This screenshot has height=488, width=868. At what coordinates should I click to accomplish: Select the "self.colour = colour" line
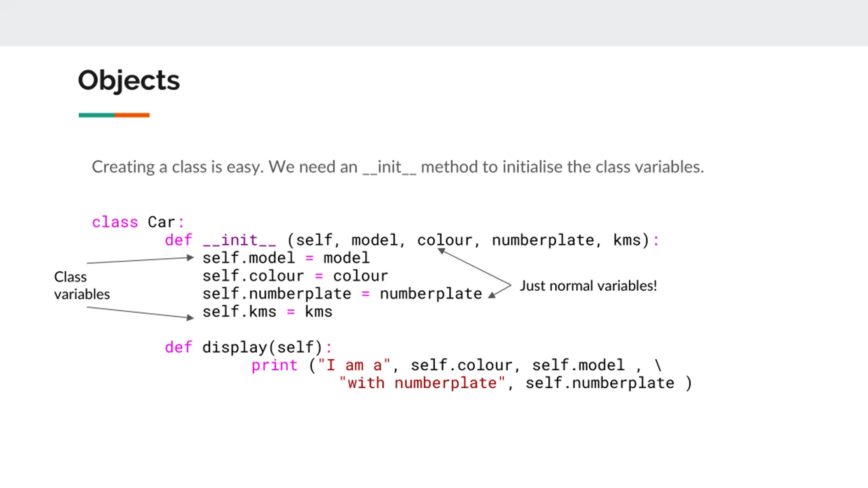coord(295,276)
